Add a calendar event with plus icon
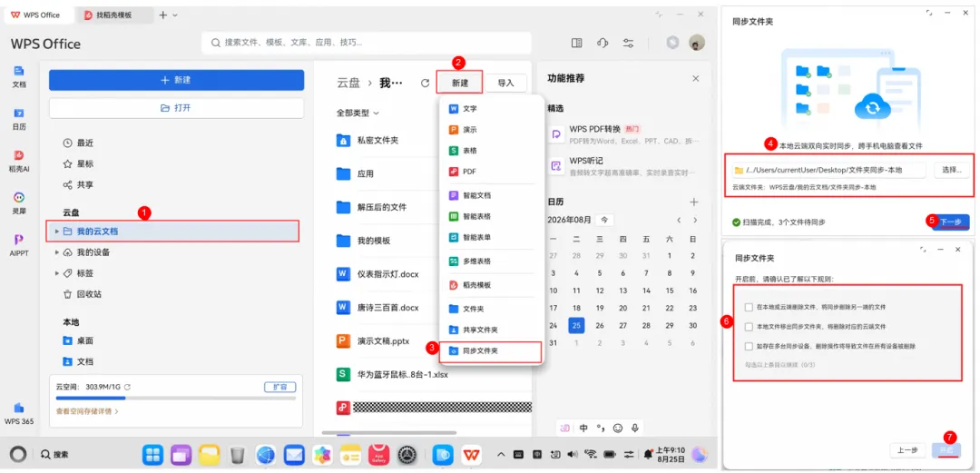980x473 pixels. pyautogui.click(x=693, y=202)
